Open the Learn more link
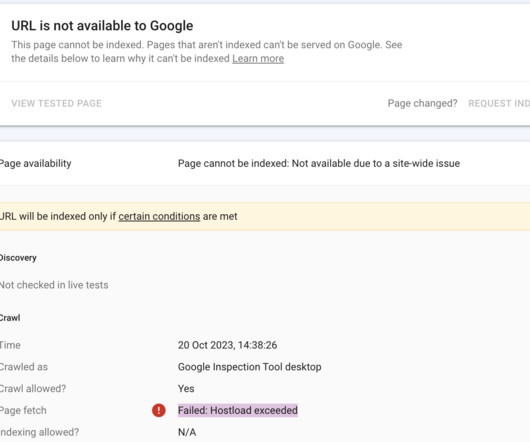Image resolution: width=530 pixels, height=442 pixels. tap(258, 58)
